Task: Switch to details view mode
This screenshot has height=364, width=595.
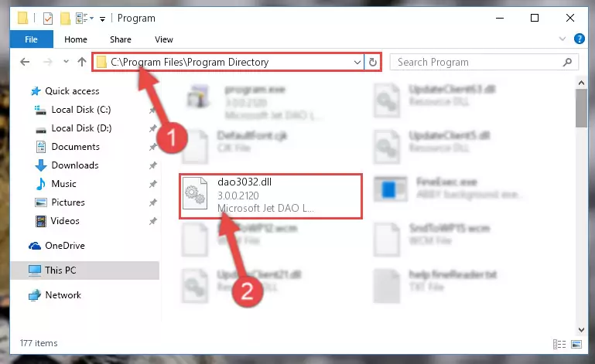Action: coord(559,344)
